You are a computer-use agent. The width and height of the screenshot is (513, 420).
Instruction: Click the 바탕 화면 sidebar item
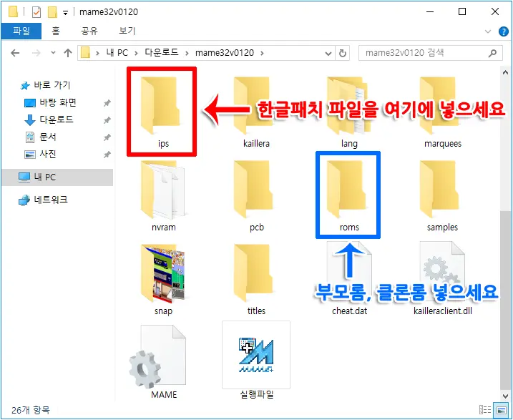(x=57, y=103)
